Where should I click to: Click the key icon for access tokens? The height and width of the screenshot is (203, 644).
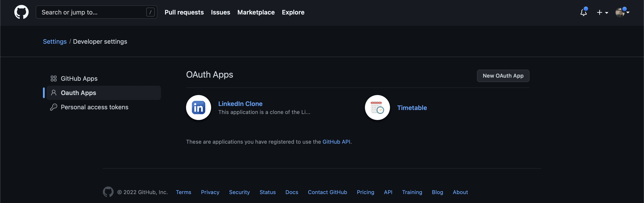point(53,107)
